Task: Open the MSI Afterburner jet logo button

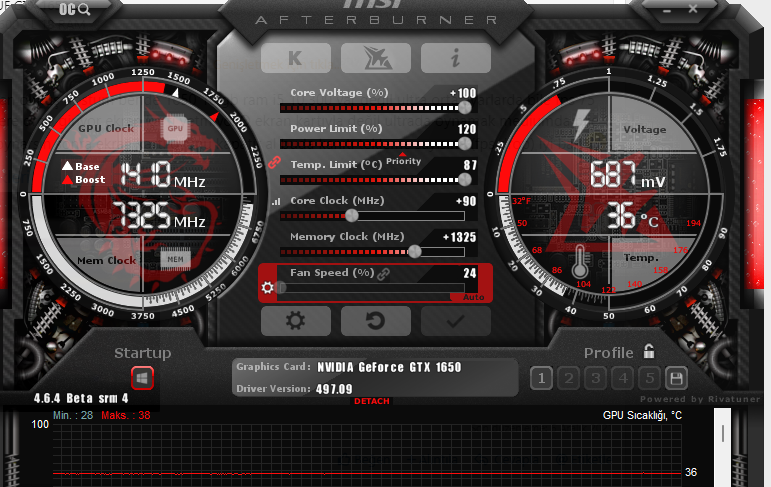Action: click(376, 58)
